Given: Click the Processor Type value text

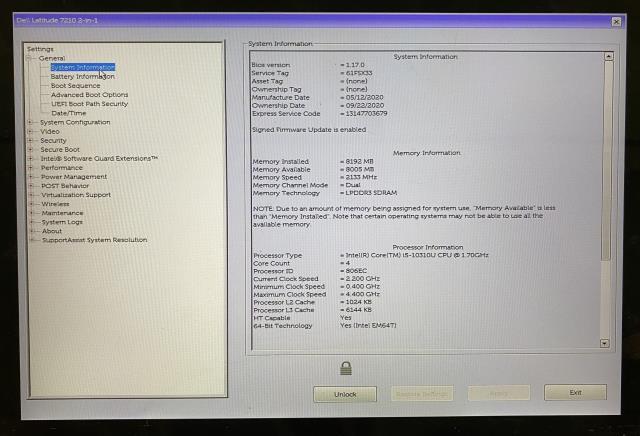Looking at the screenshot, I should tap(417, 255).
